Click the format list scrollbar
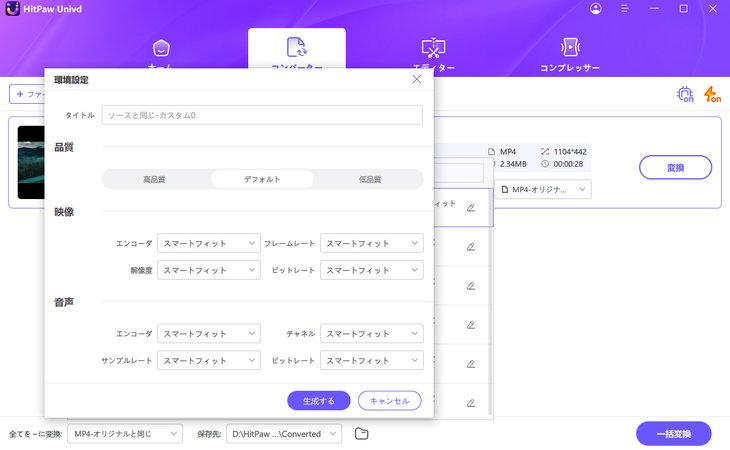 point(490,302)
